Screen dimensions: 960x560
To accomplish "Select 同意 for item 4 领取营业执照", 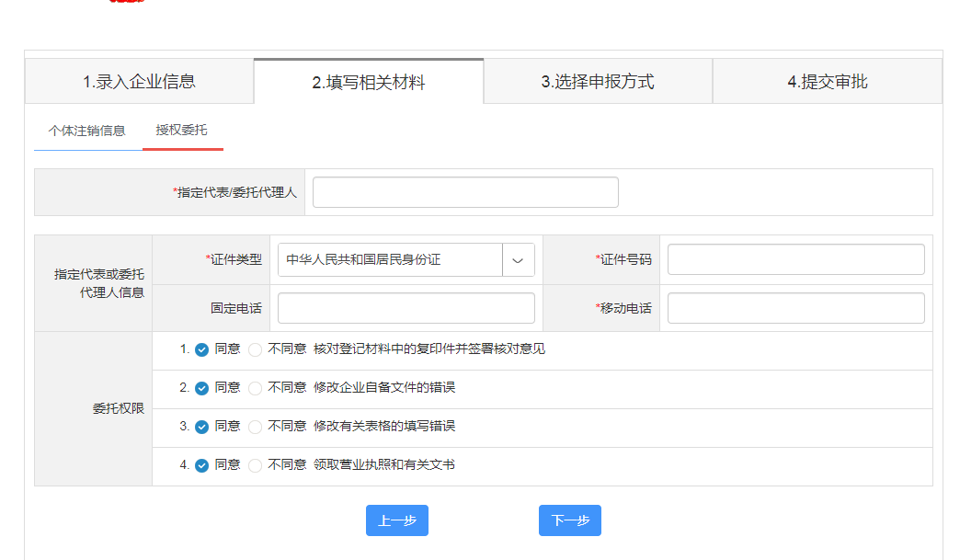I will [202, 465].
